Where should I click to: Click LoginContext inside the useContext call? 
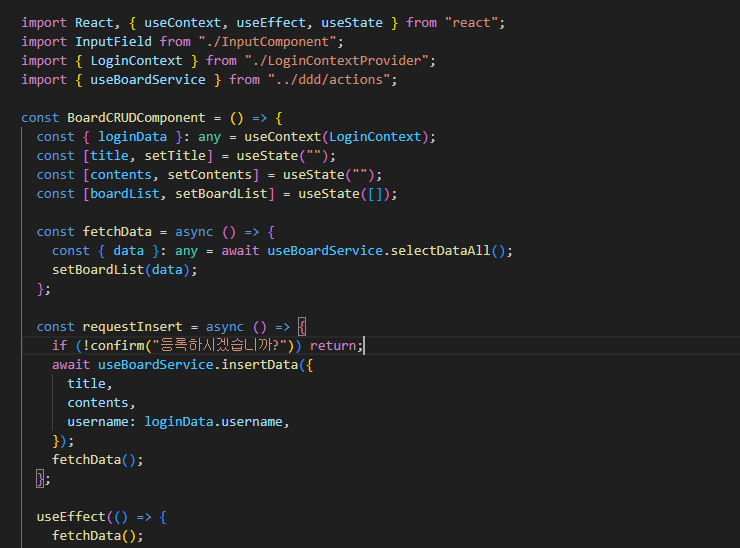(x=375, y=136)
